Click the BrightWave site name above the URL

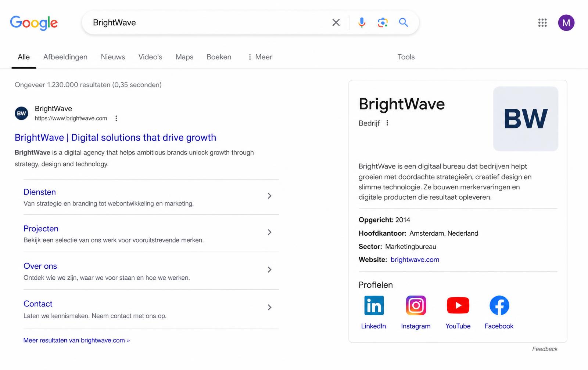53,109
